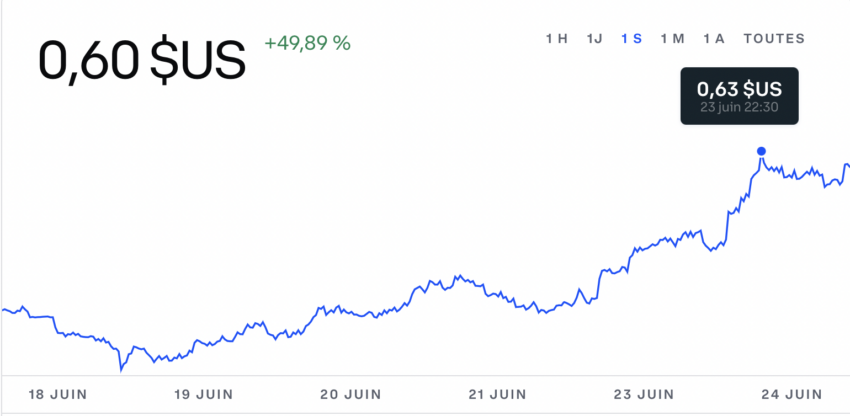
Task: Click the 18 JUIN axis label
Action: (x=57, y=394)
